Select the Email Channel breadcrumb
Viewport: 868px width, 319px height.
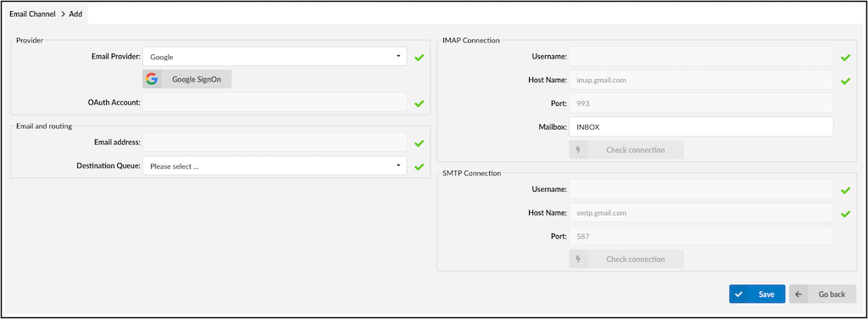pos(32,14)
